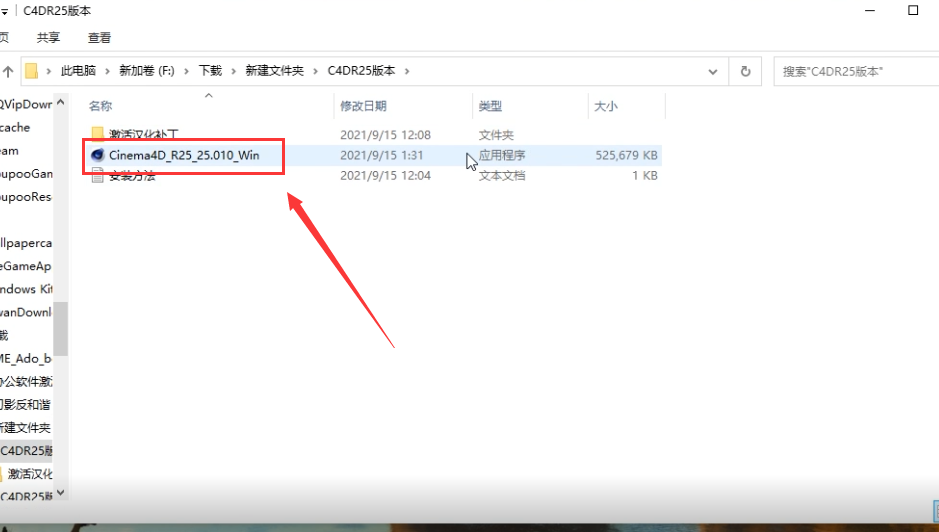Maximize the C4DR25版本 window
The image size is (939, 532).
[x=913, y=10]
